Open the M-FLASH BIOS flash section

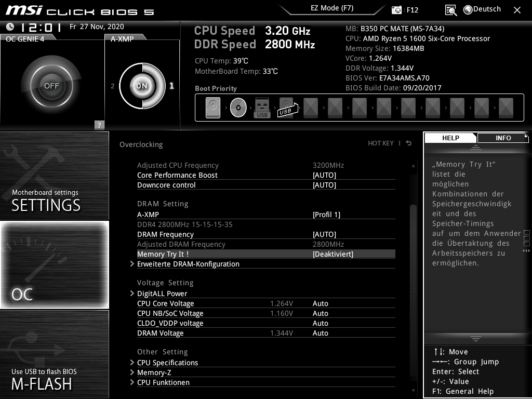54,354
